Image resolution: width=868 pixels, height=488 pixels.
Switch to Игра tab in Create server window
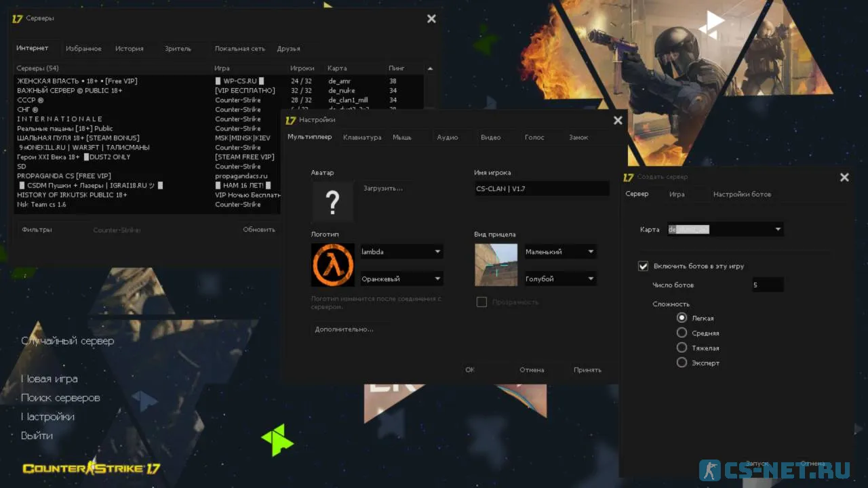[x=677, y=195]
